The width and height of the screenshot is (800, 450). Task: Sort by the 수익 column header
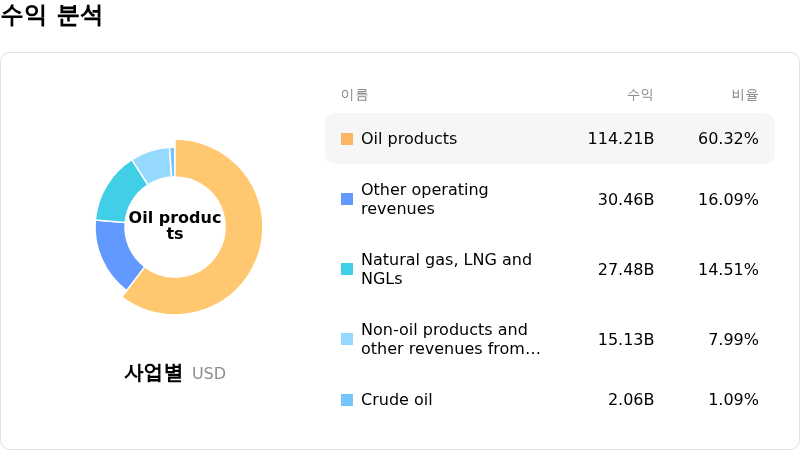(640, 95)
